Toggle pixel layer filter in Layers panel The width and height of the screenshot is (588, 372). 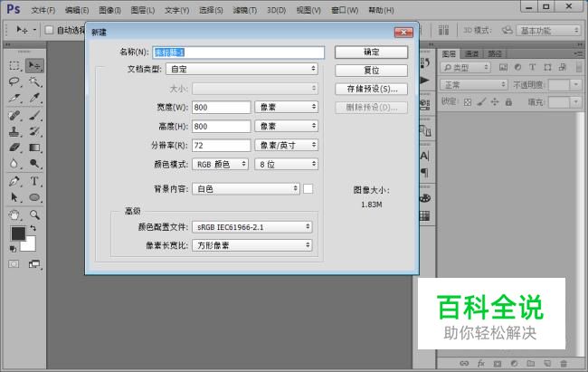[503, 67]
